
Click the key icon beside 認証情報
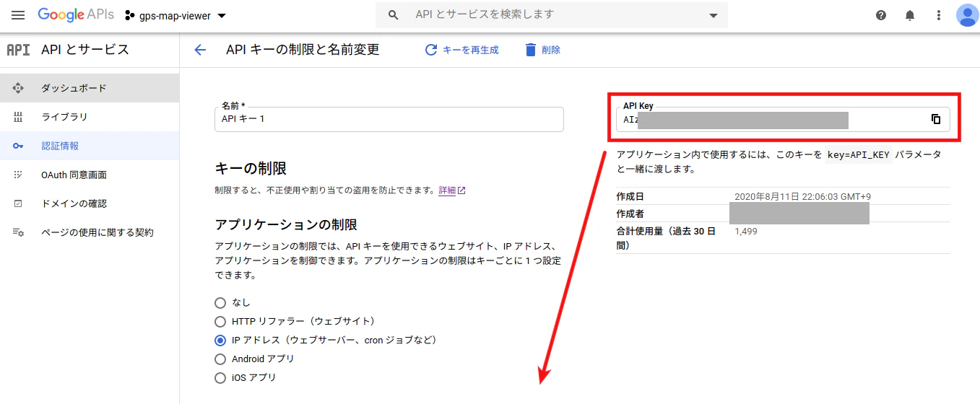[19, 146]
